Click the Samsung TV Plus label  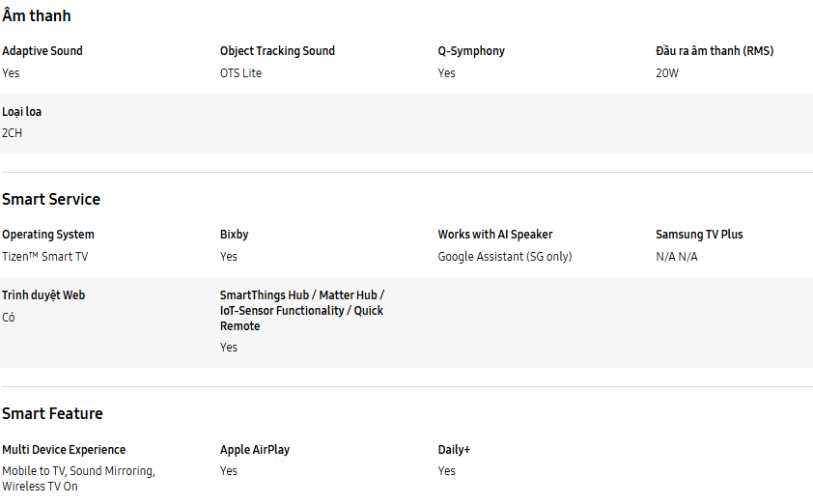click(699, 235)
